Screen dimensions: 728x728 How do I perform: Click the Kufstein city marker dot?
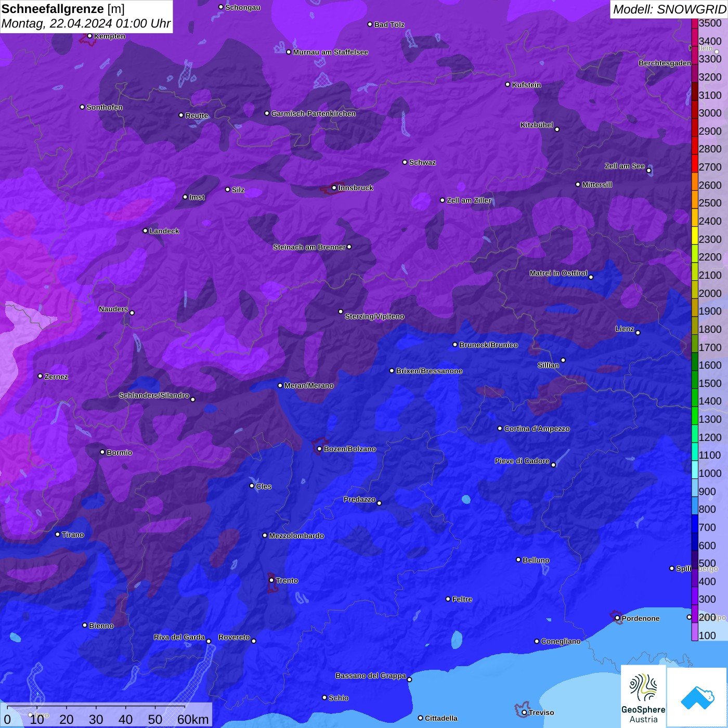(508, 84)
